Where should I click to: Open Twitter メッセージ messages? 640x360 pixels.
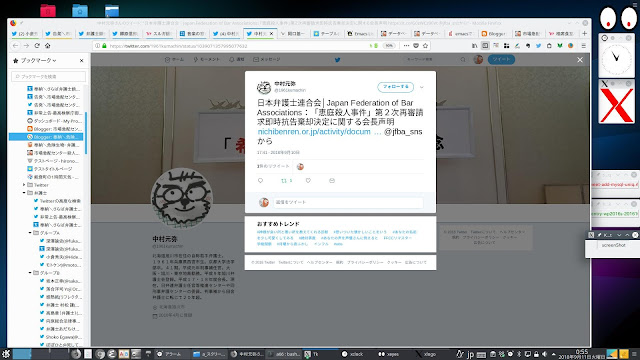[x=267, y=60]
